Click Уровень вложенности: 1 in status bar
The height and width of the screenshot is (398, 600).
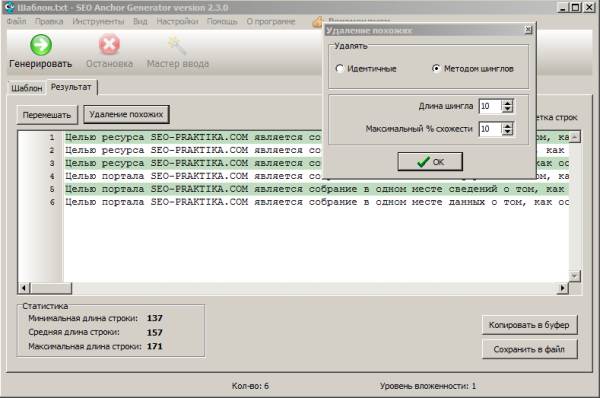point(428,386)
